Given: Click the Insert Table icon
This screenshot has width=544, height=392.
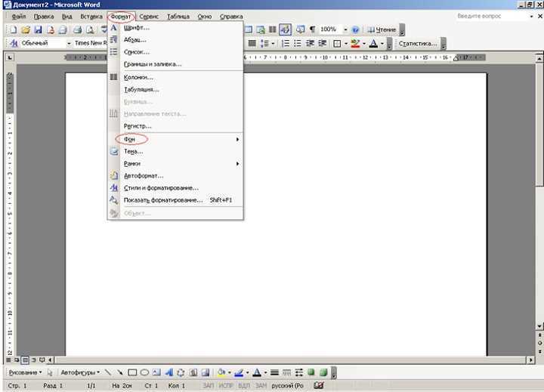Looking at the screenshot, I should pos(249,29).
